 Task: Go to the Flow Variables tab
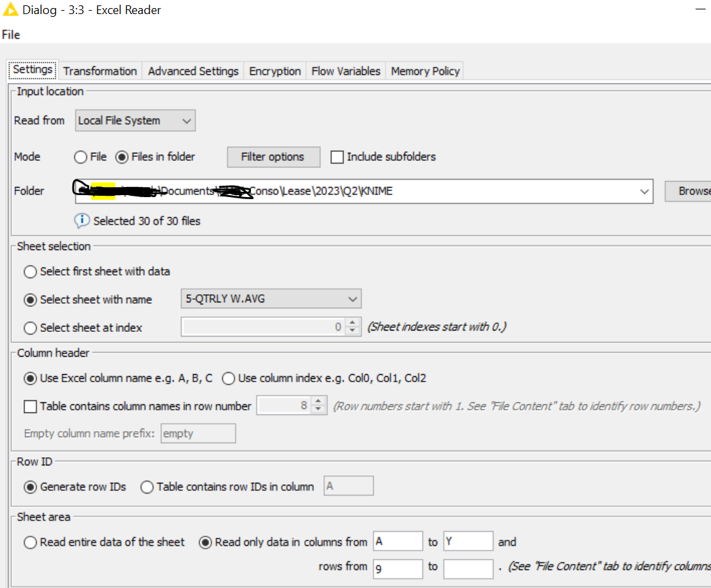coord(345,71)
